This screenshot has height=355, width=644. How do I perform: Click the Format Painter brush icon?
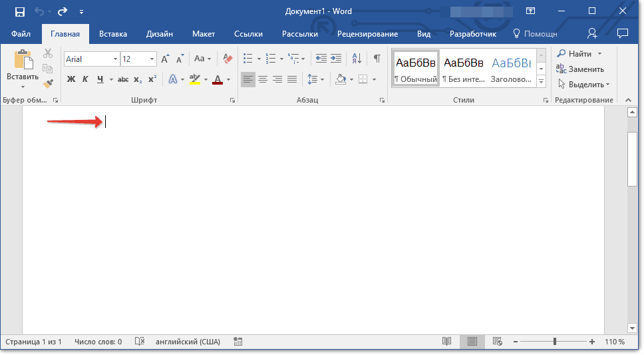point(48,83)
